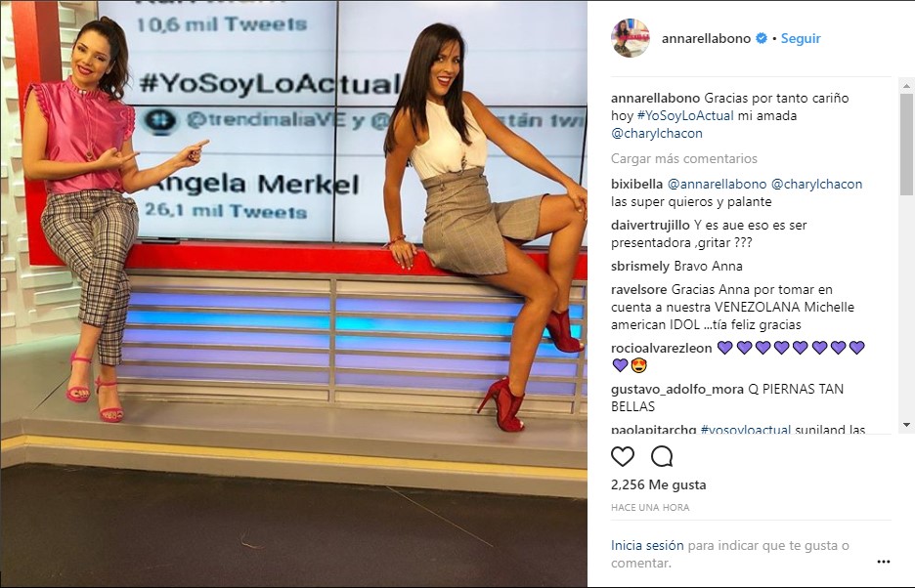Click the Inicia sesión login link
This screenshot has width=915, height=588.
647,545
